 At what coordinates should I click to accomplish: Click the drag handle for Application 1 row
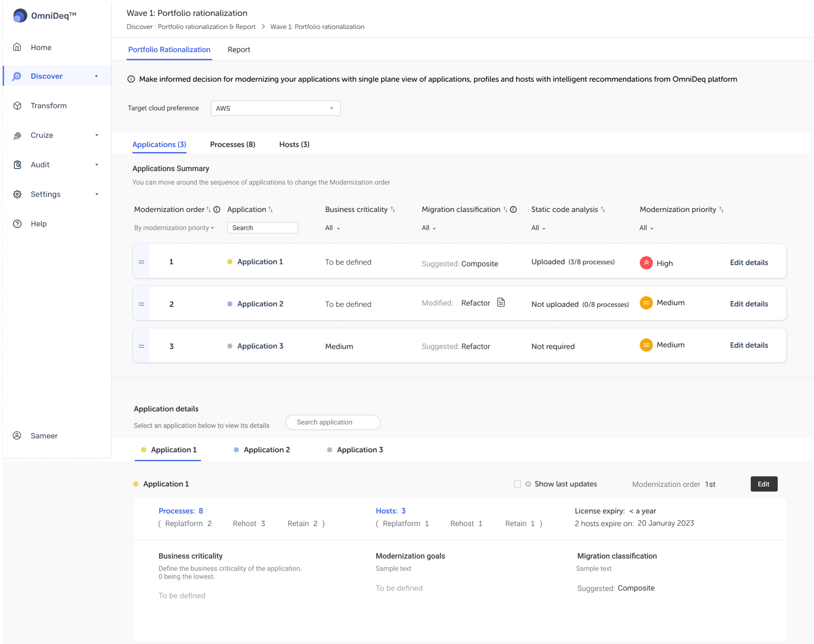coord(142,262)
